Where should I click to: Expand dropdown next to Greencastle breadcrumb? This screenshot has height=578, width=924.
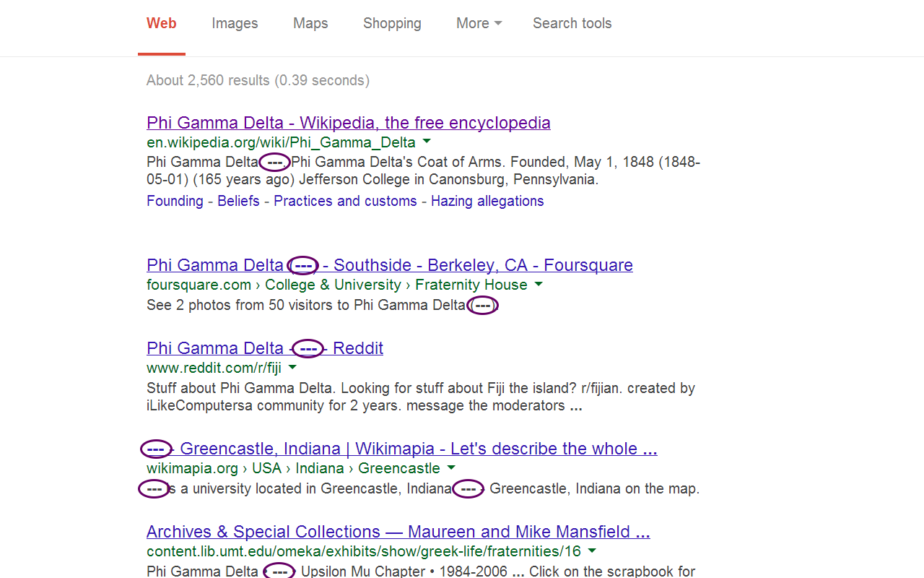click(x=451, y=468)
